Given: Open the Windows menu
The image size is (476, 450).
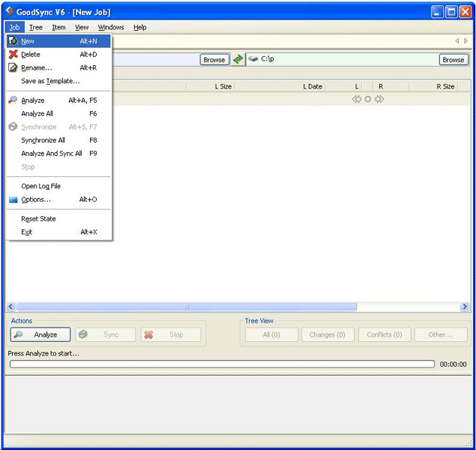Looking at the screenshot, I should (110, 27).
